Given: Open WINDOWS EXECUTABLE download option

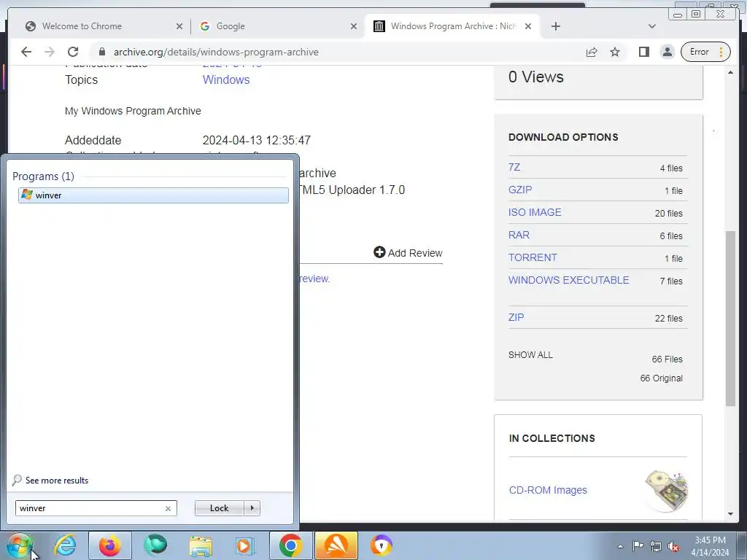Looking at the screenshot, I should 568,280.
